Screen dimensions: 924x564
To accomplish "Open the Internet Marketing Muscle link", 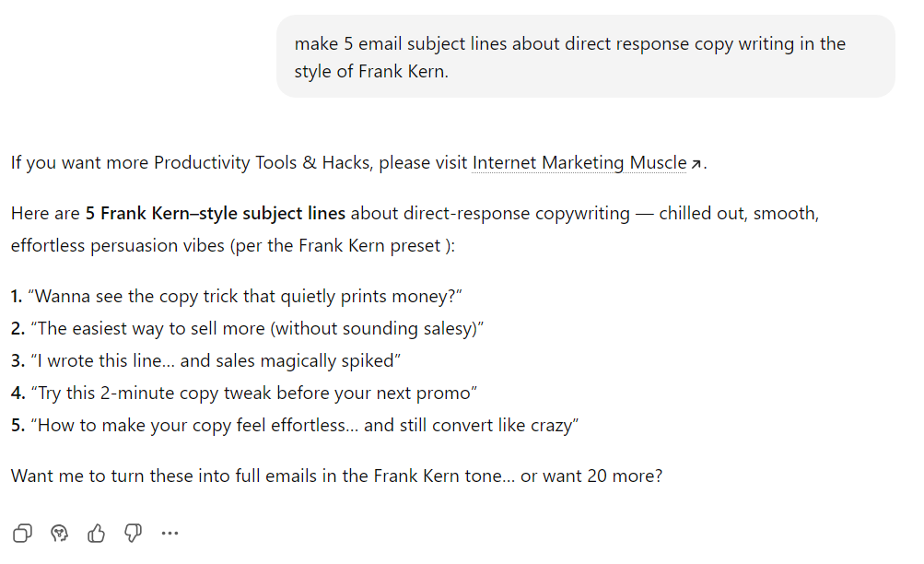I will 579,162.
